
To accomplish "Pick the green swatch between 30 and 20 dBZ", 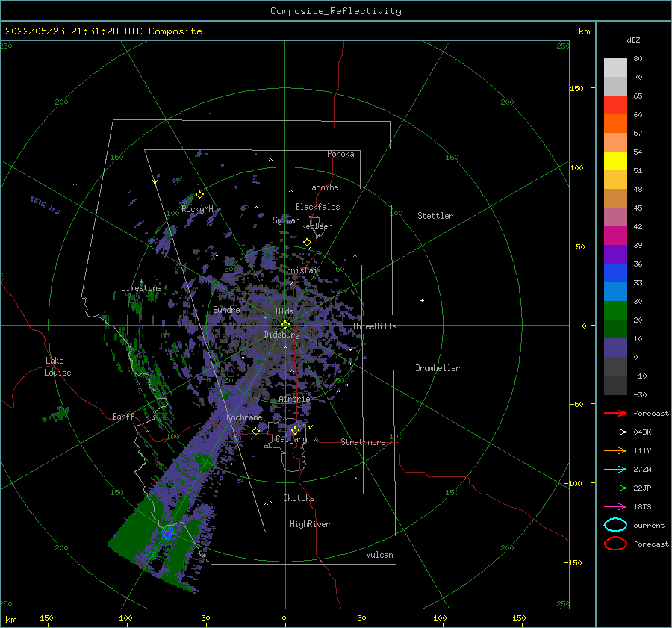I will pyautogui.click(x=615, y=311).
